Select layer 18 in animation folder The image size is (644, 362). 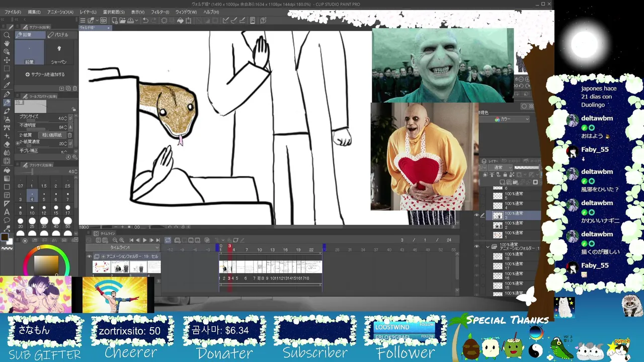pyautogui.click(x=514, y=256)
